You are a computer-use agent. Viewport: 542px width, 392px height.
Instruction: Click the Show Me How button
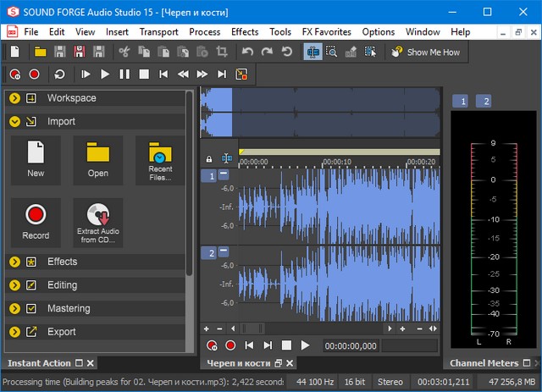pyautogui.click(x=426, y=52)
